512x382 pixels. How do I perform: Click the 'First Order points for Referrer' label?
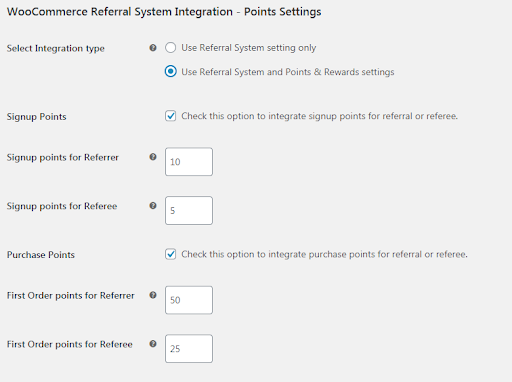[x=71, y=296]
